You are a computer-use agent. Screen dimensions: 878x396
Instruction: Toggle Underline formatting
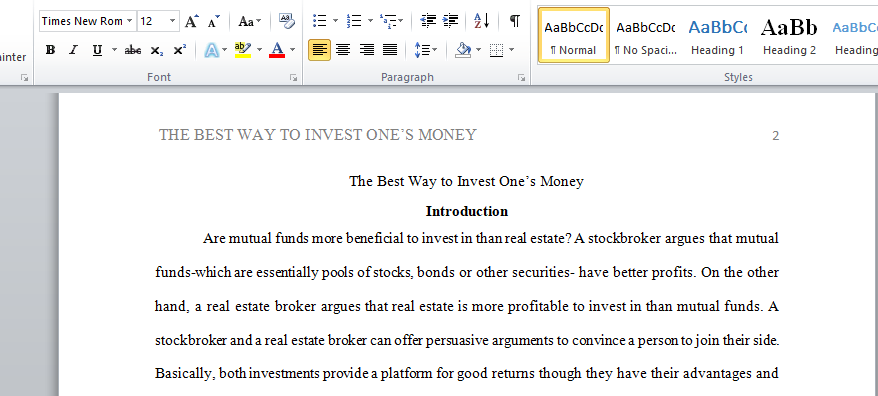coord(97,50)
